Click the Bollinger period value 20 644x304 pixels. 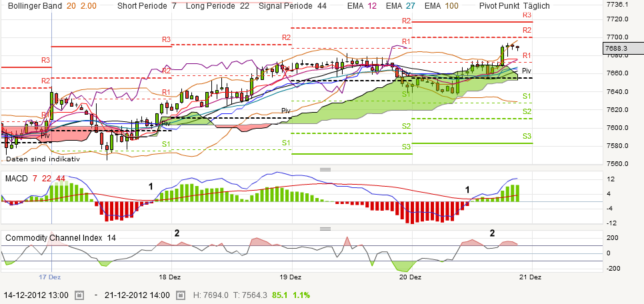[x=71, y=6]
